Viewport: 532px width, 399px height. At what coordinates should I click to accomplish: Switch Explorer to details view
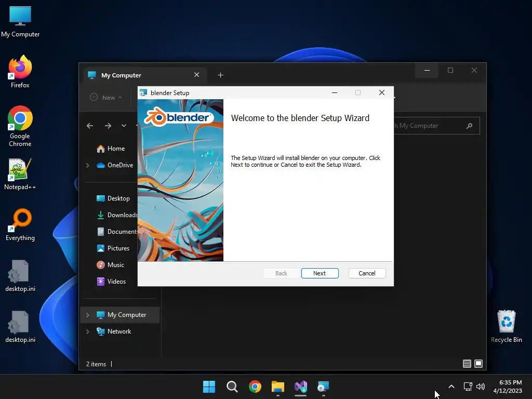pos(467,364)
